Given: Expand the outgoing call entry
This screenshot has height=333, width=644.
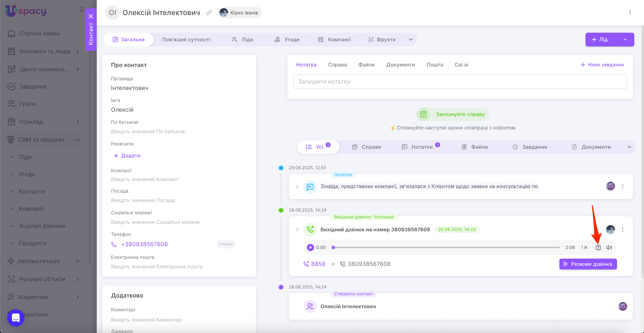Looking at the screenshot, I should (297, 230).
